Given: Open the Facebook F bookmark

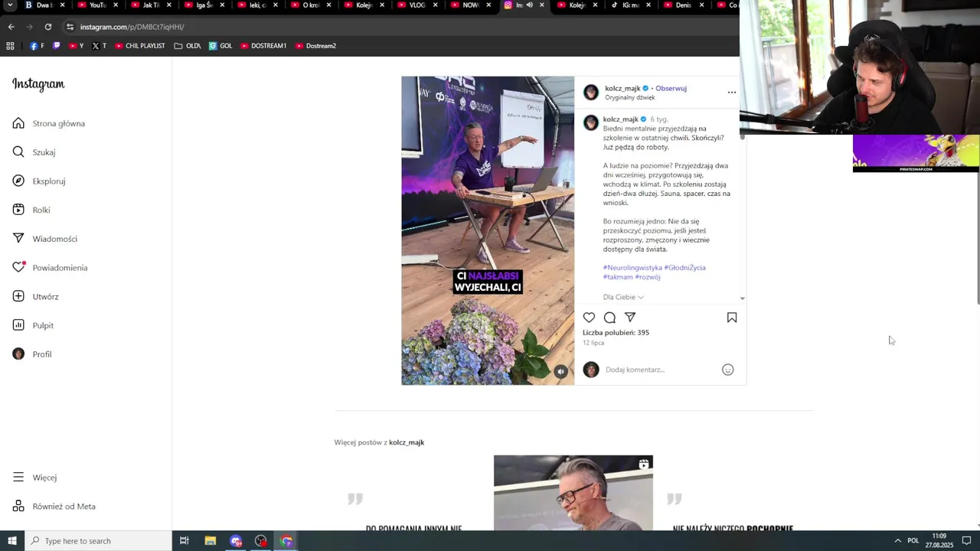Looking at the screenshot, I should click(37, 46).
